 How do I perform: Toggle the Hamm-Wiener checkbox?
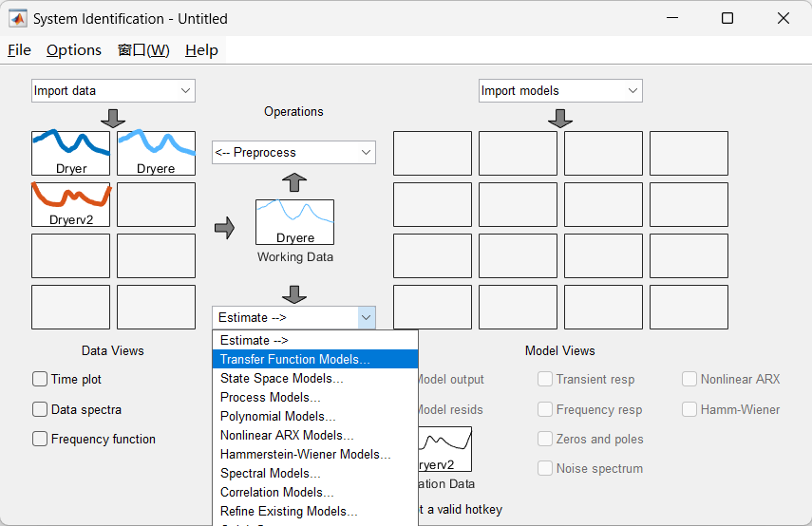coord(689,409)
